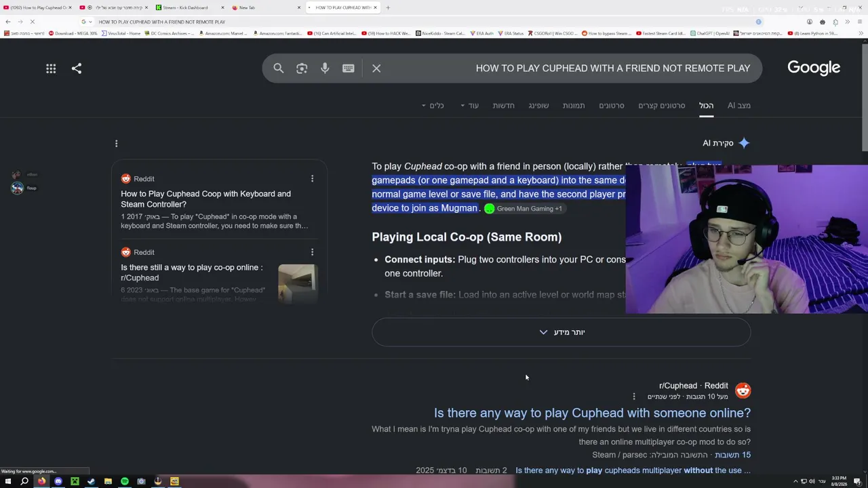Open Windows Start menu

(x=7, y=481)
